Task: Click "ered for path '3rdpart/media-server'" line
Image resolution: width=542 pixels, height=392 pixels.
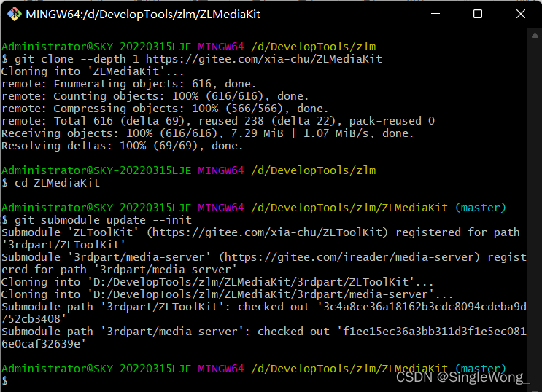Action: [119, 270]
